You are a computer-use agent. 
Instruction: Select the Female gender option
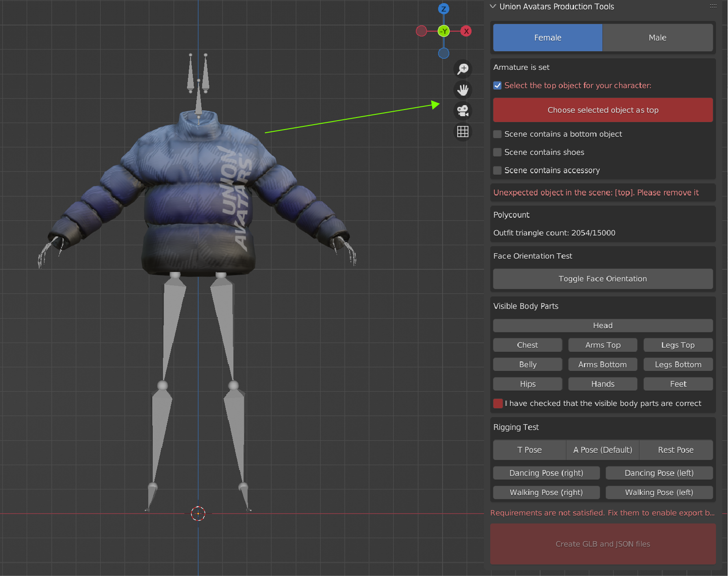(548, 38)
